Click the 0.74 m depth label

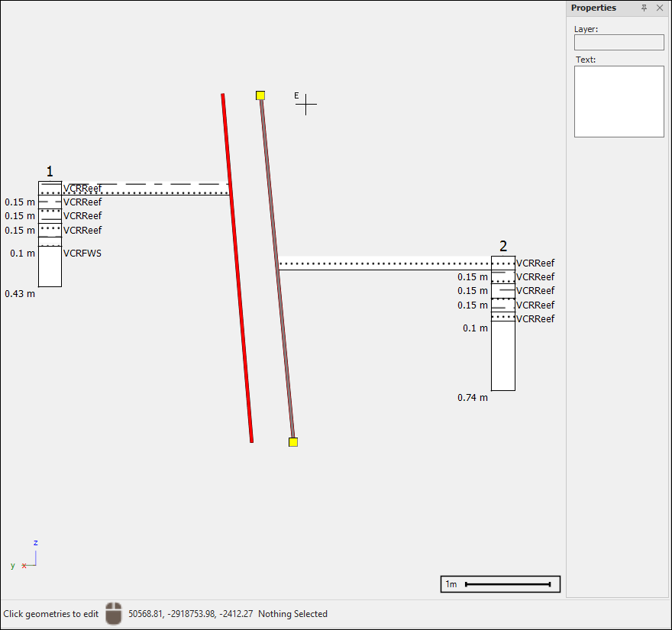pyautogui.click(x=473, y=398)
